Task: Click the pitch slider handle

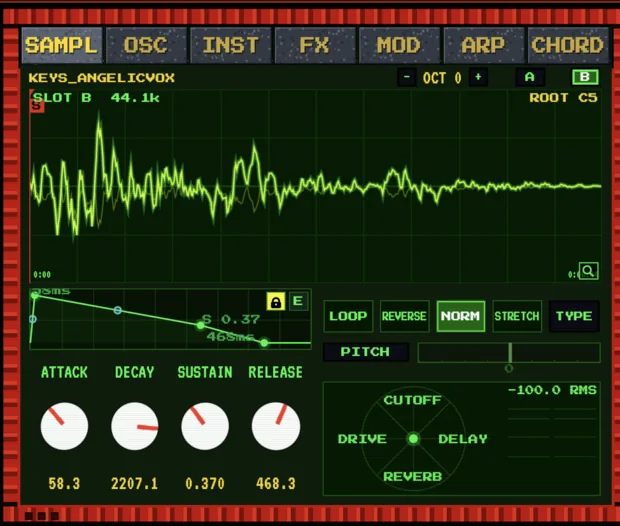Action: [x=510, y=352]
